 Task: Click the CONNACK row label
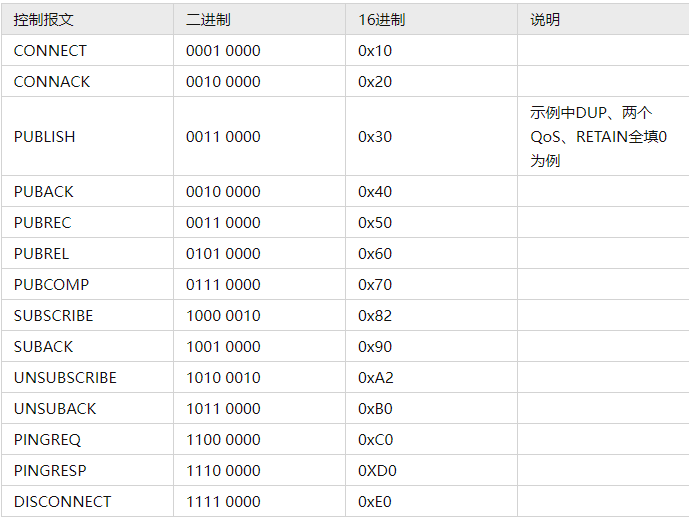52,81
